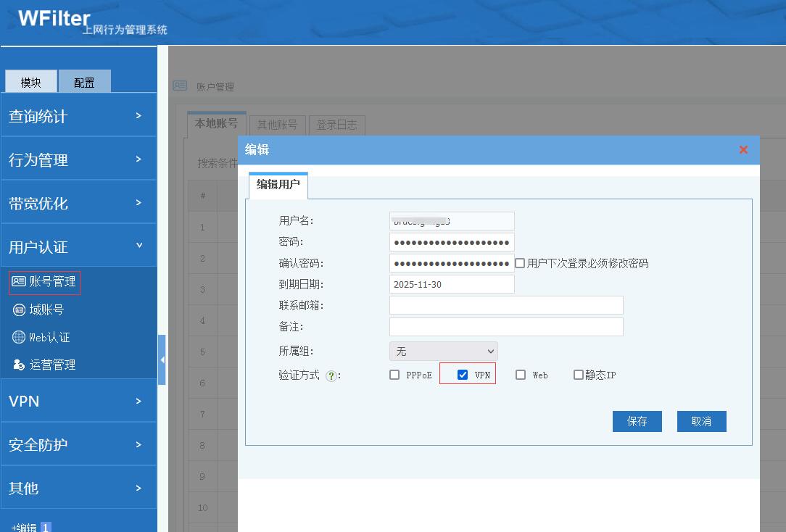Uncheck the VPN authentication checkbox
786x532 pixels.
tap(463, 375)
